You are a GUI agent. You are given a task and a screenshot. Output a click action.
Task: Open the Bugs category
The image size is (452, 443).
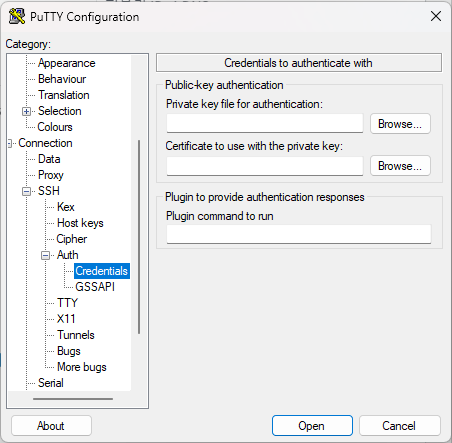[x=69, y=351]
